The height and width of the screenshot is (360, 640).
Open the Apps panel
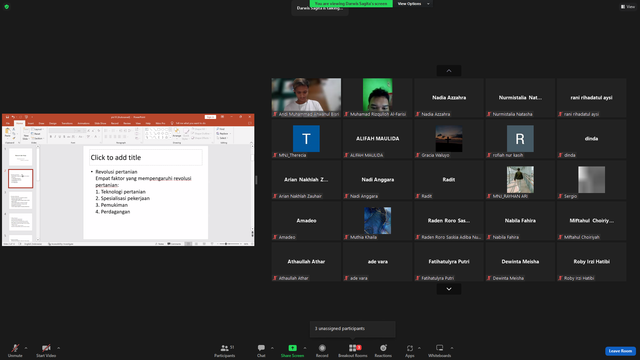pyautogui.click(x=410, y=350)
